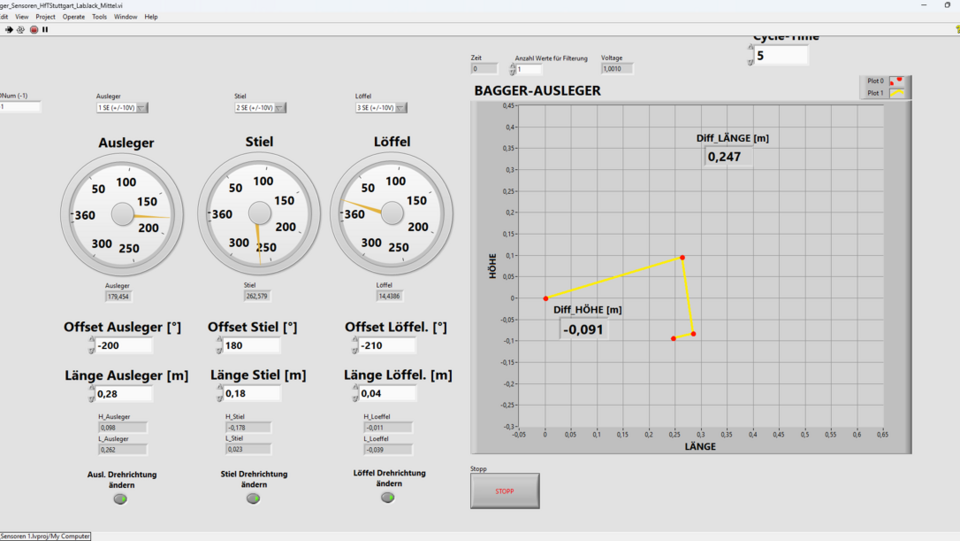Click the Voltage indicator showing 1,0010
Viewport: 960px width, 541px height.
(617, 69)
